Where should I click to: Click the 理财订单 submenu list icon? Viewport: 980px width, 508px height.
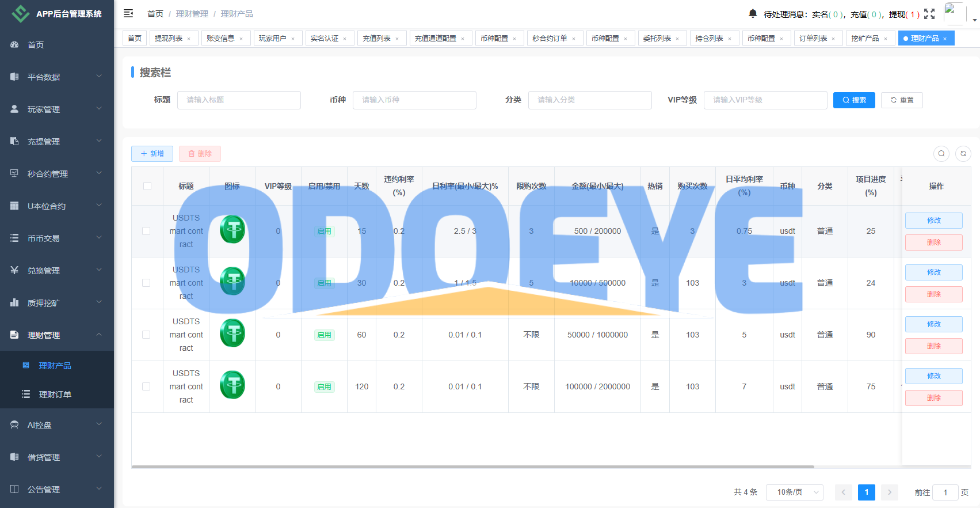point(26,394)
